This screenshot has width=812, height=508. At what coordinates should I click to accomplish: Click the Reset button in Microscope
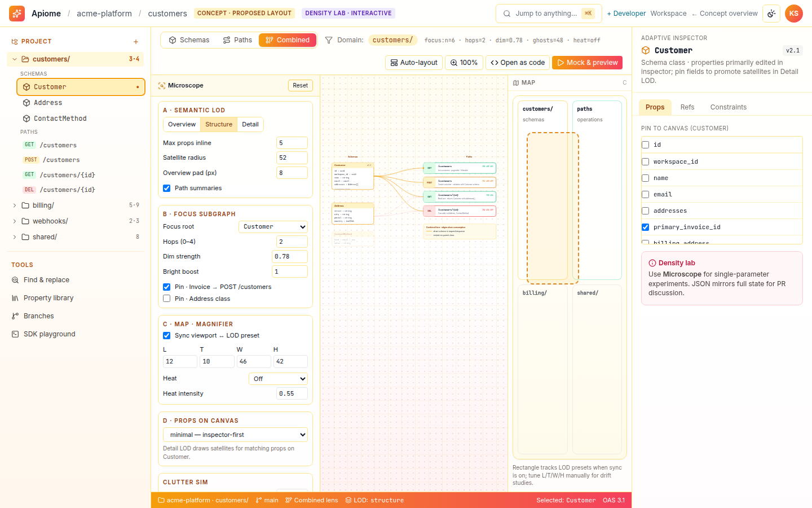(301, 86)
